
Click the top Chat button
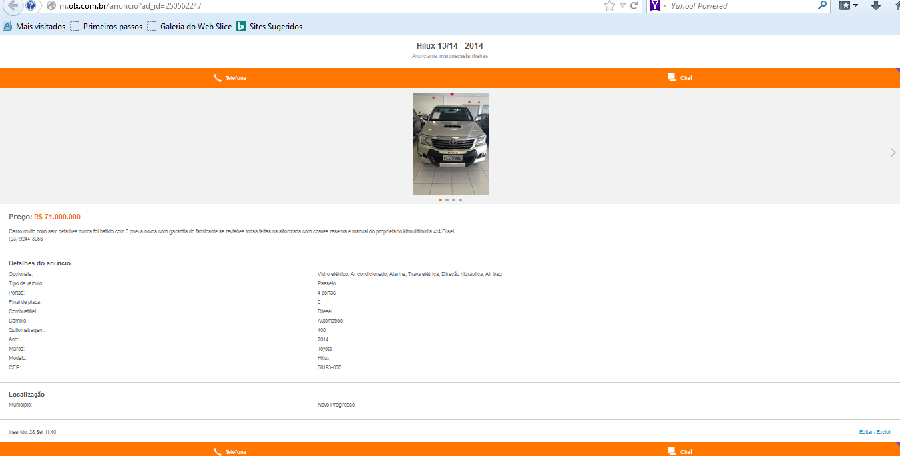pos(680,78)
